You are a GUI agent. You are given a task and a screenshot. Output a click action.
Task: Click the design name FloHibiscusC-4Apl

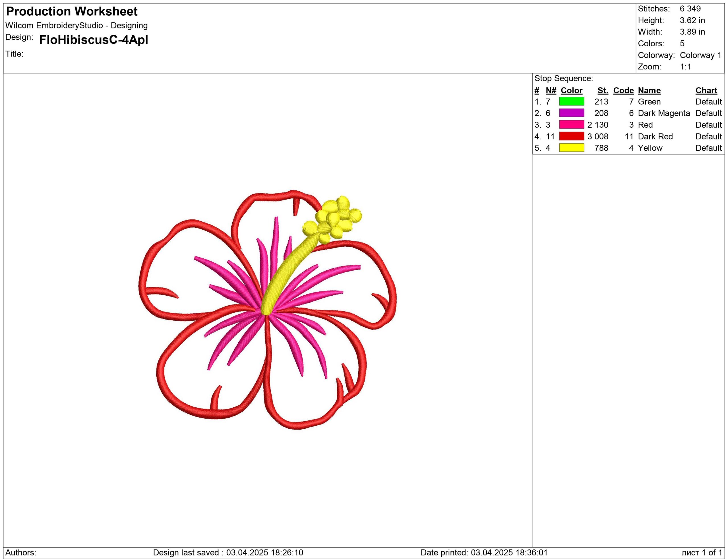pos(94,40)
